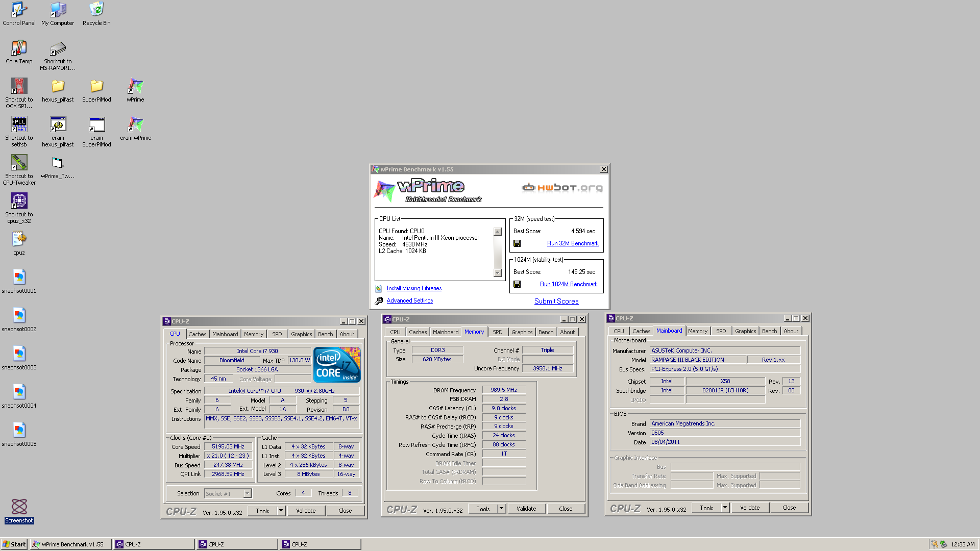Screen dimensions: 980x551
Task: Click Run 32M Benchmark link
Action: pyautogui.click(x=573, y=243)
